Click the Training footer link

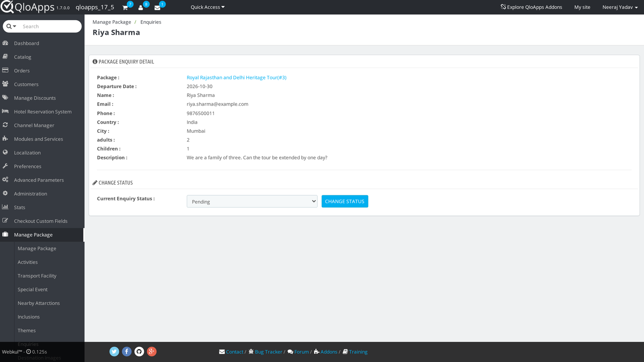click(355, 352)
